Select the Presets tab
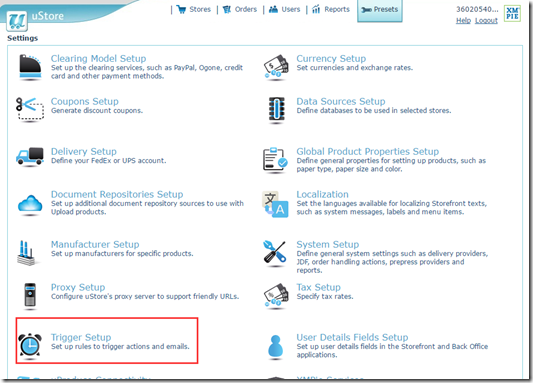This screenshot has width=533, height=383. point(380,10)
